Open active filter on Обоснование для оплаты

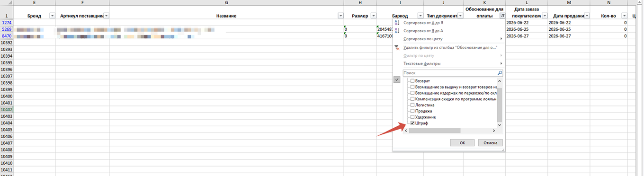click(502, 16)
